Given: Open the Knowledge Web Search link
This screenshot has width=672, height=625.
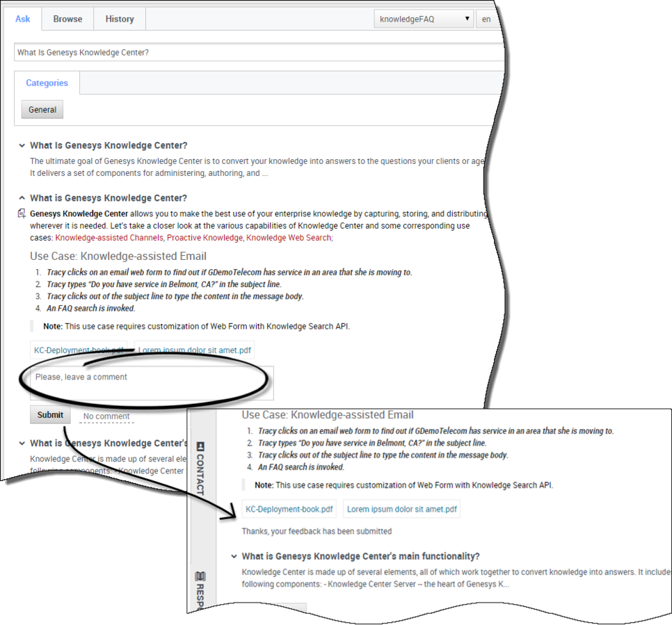Looking at the screenshot, I should point(289,238).
